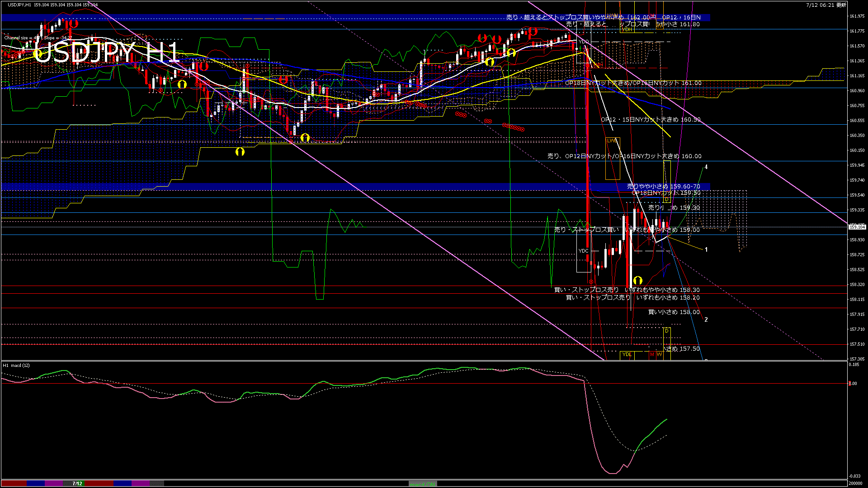Click the 7/12 date marker on timeline
The image size is (868, 488).
(x=77, y=483)
